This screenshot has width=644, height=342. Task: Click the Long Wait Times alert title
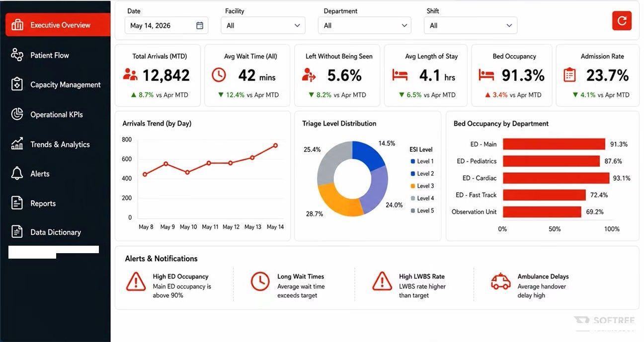tap(301, 276)
